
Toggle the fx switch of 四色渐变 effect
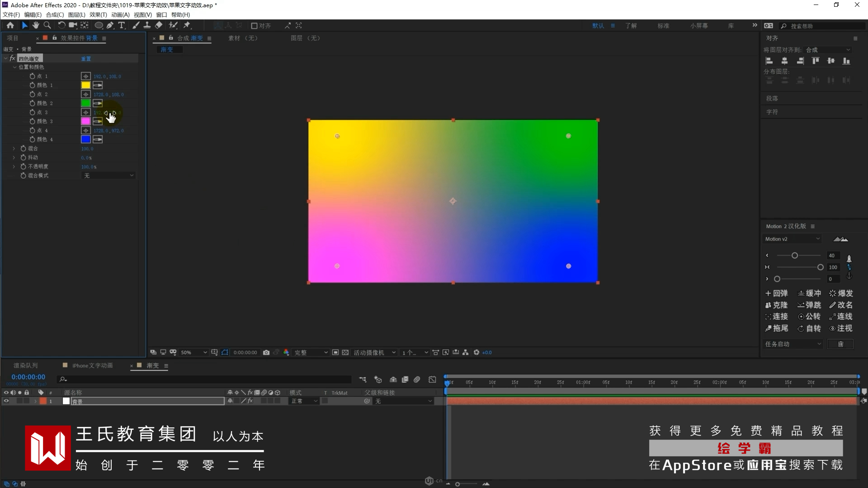click(x=12, y=58)
